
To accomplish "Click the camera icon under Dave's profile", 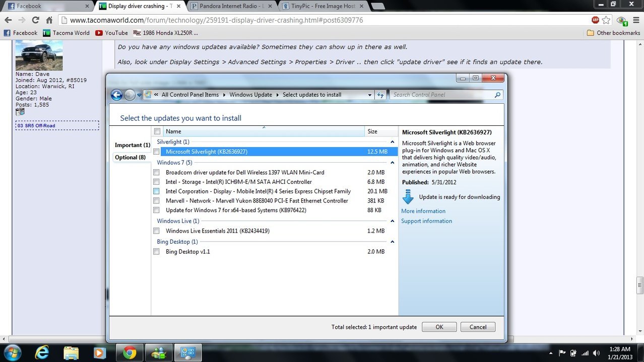I will (x=20, y=112).
